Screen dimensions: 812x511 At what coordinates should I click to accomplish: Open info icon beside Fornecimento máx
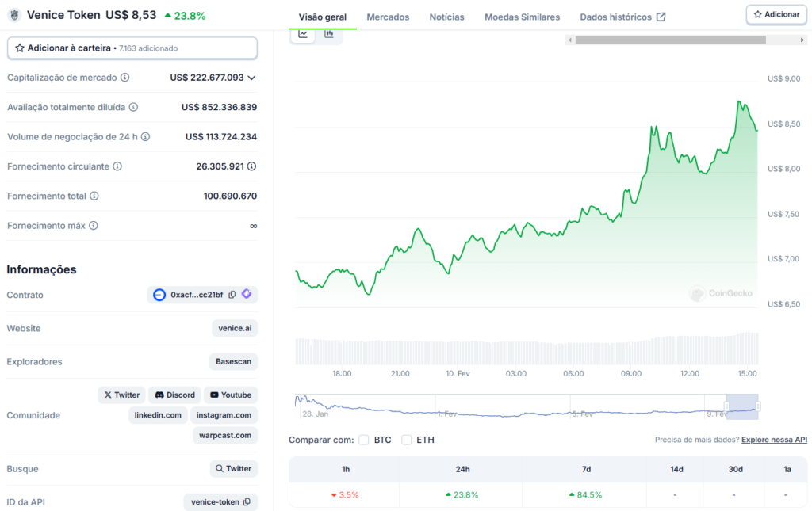tap(94, 226)
